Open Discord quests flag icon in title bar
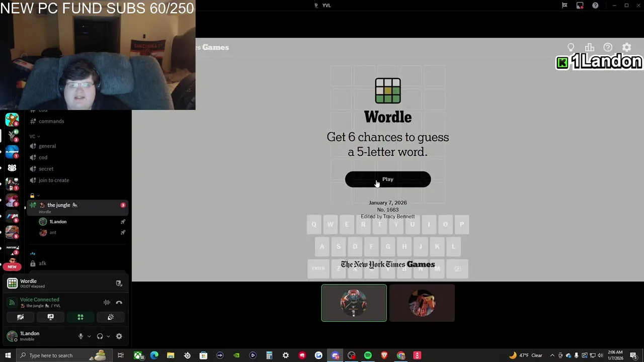The height and width of the screenshot is (362, 644). pos(565,6)
